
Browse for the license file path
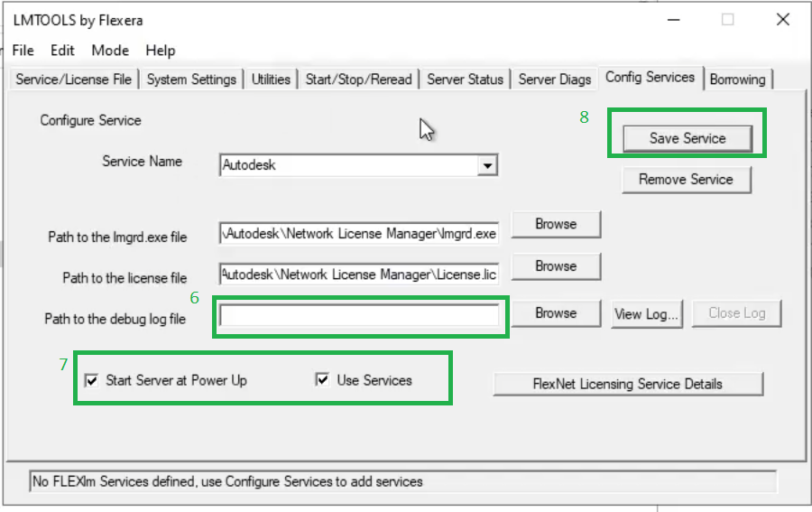coord(555,266)
